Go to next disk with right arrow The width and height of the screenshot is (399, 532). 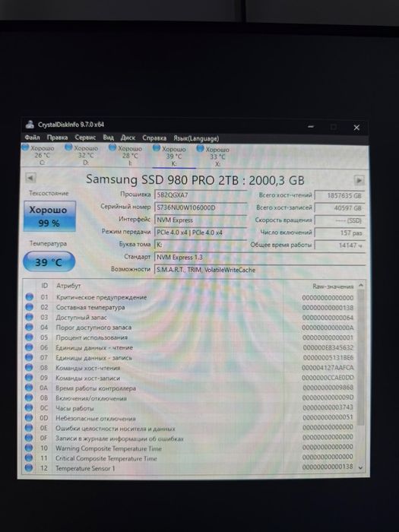pos(359,180)
